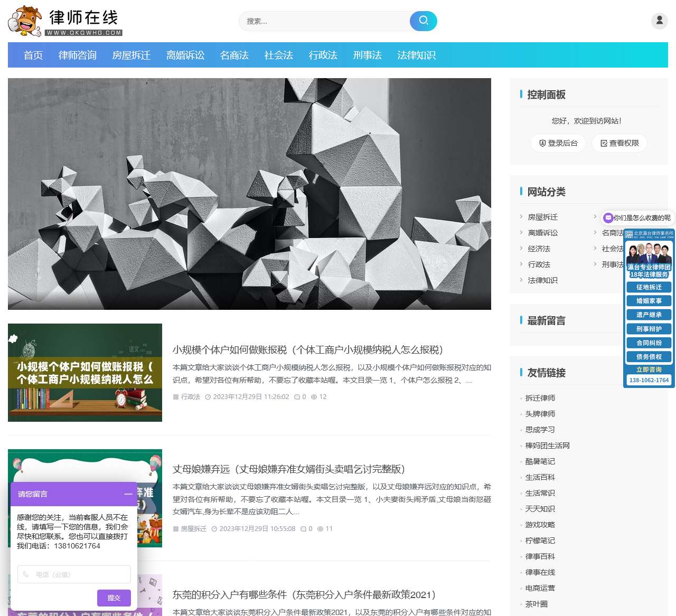Open 名商法 navigation item
This screenshot has width=676, height=616.
coord(234,55)
